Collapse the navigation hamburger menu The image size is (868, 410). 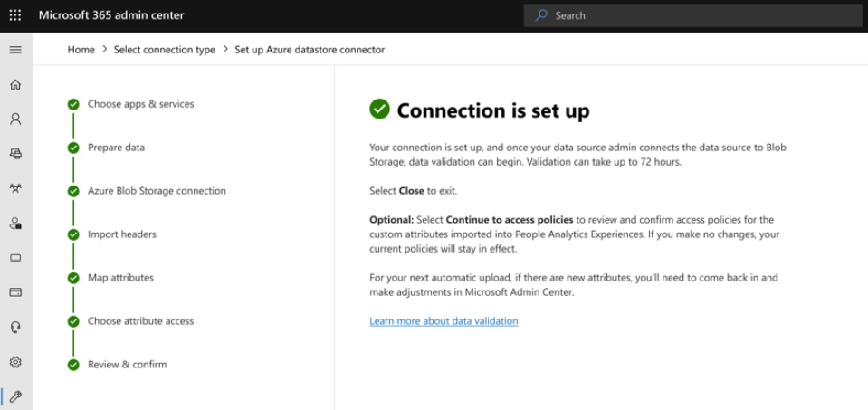pyautogui.click(x=15, y=50)
